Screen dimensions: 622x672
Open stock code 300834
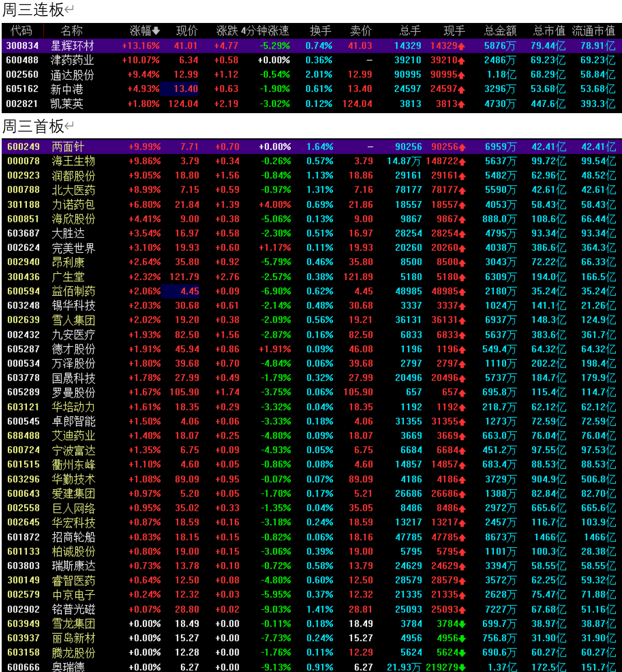click(22, 46)
